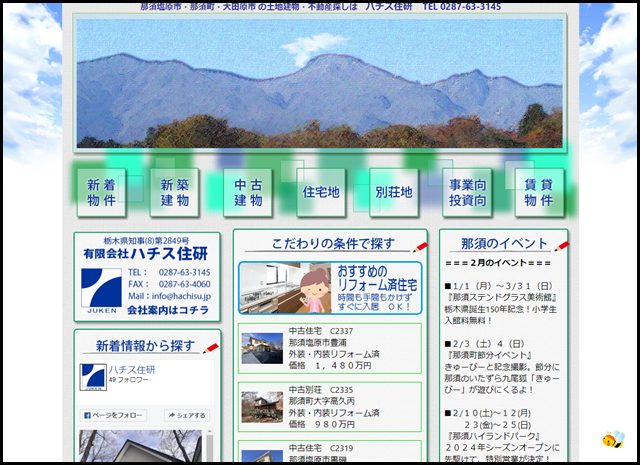Click the 那須町大字高久丙 location text
This screenshot has height=465, width=640.
322,401
